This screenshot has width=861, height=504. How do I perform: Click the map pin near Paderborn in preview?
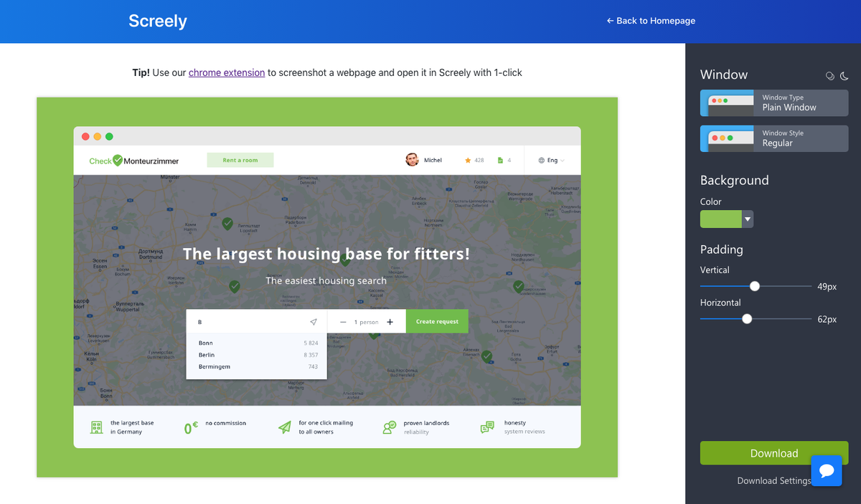coord(227,224)
